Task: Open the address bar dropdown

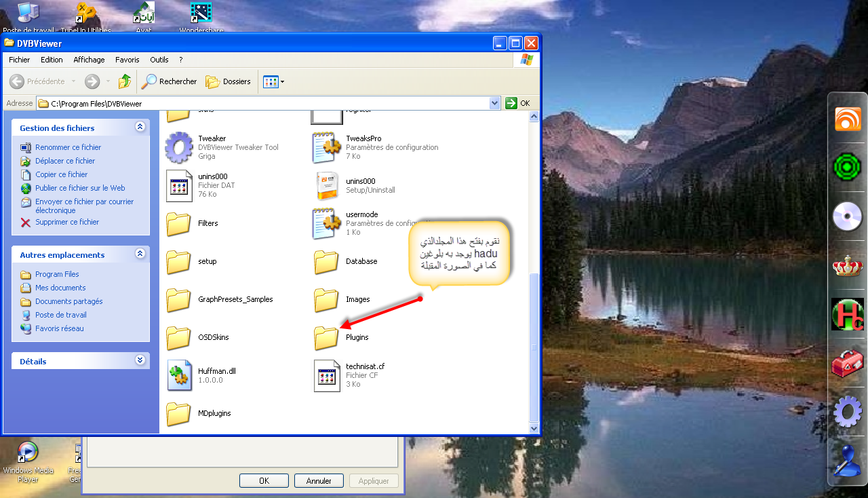Action: coord(494,103)
